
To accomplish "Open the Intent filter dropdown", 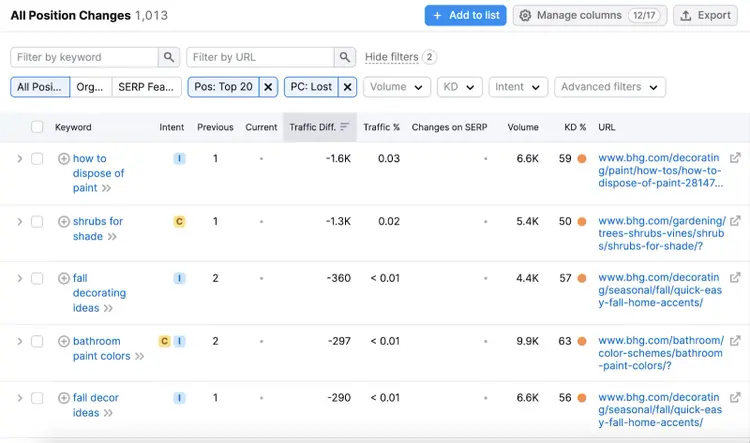I will [x=518, y=87].
